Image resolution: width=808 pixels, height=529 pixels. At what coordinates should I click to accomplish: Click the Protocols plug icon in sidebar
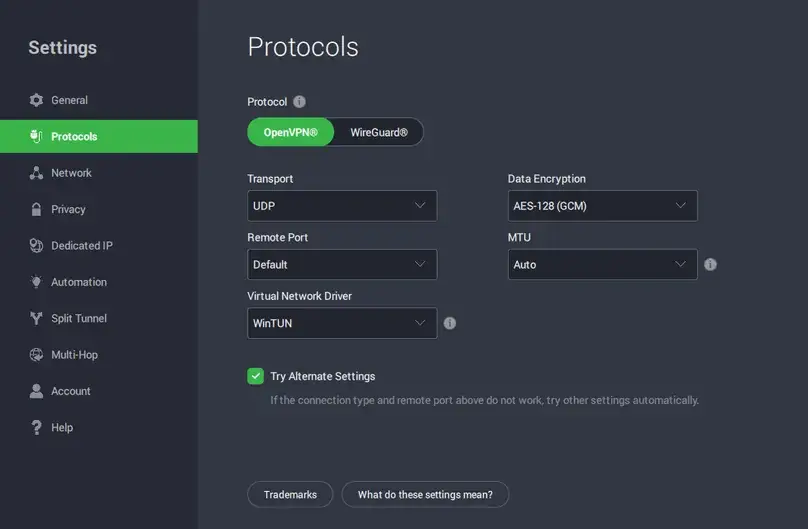point(36,136)
